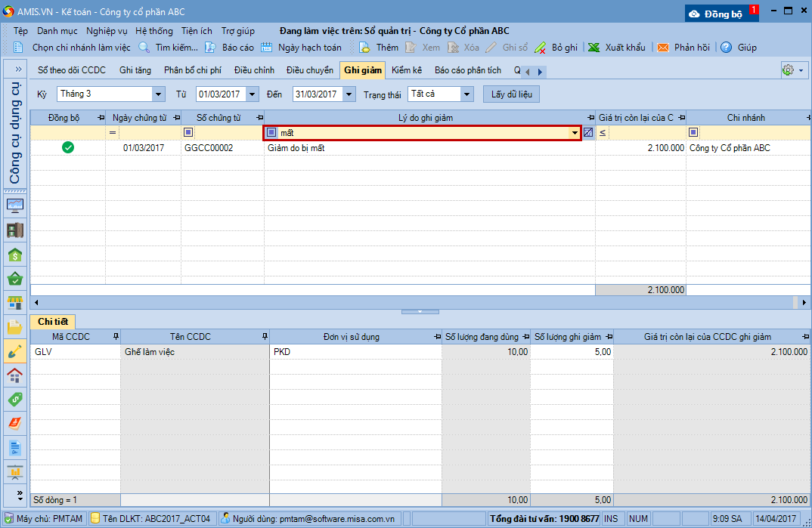Screen dimensions: 812x528
Task: Click the Xuất khẩu Excel export icon
Action: 594,48
